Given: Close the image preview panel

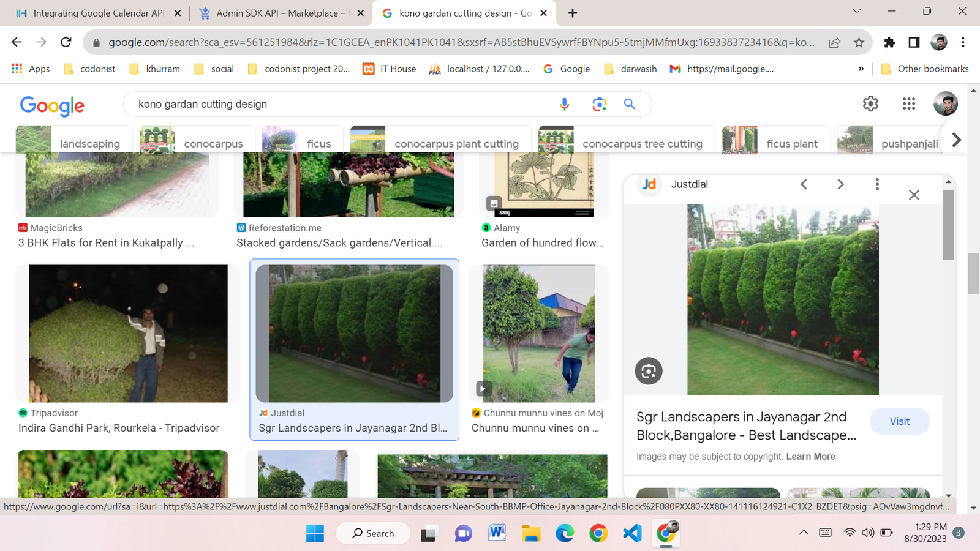Looking at the screenshot, I should click(914, 195).
